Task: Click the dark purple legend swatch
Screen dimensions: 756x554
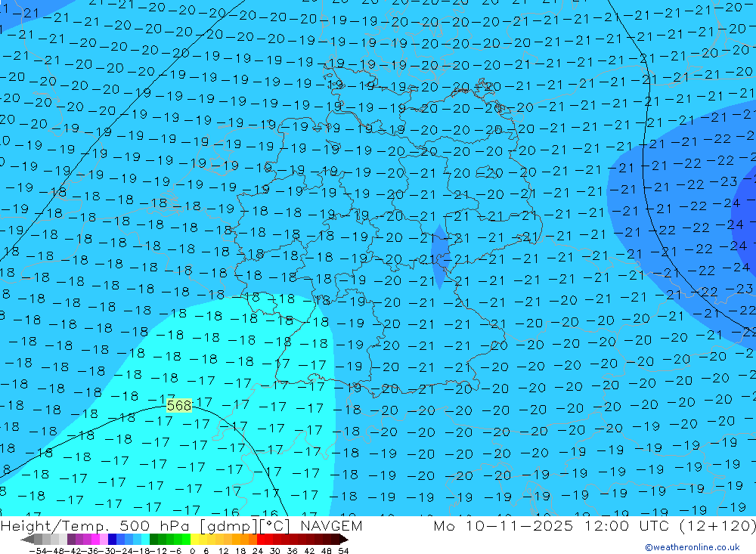Action: point(71,539)
